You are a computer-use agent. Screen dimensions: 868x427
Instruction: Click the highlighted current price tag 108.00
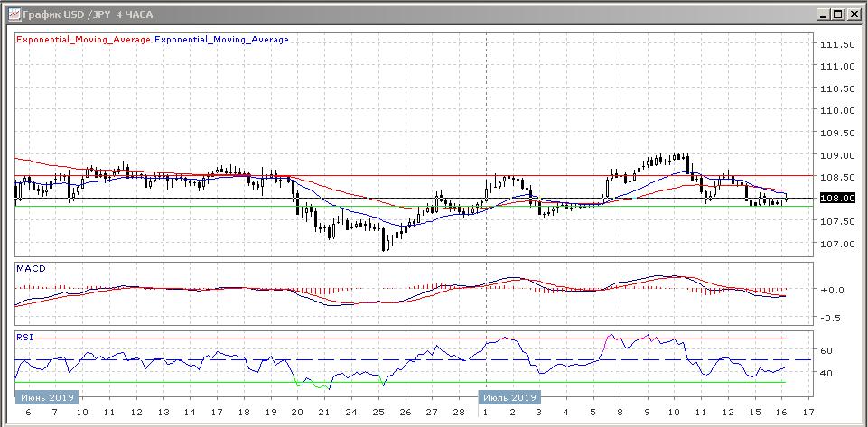click(x=835, y=199)
